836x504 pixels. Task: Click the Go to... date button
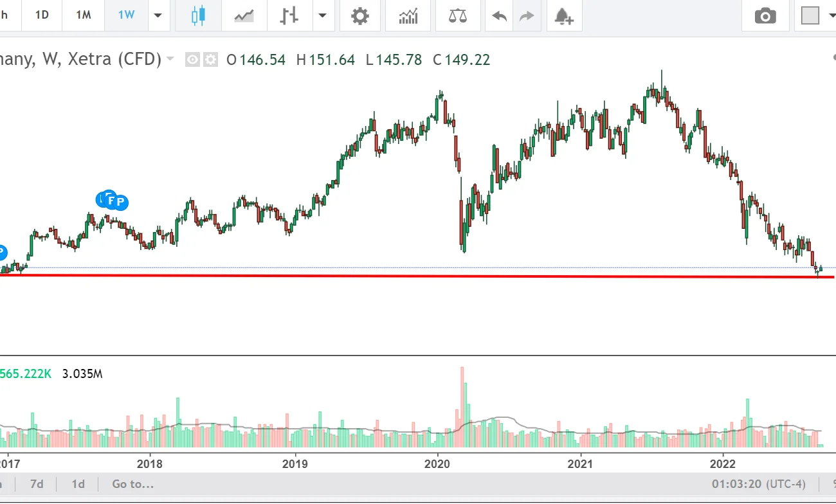click(133, 484)
